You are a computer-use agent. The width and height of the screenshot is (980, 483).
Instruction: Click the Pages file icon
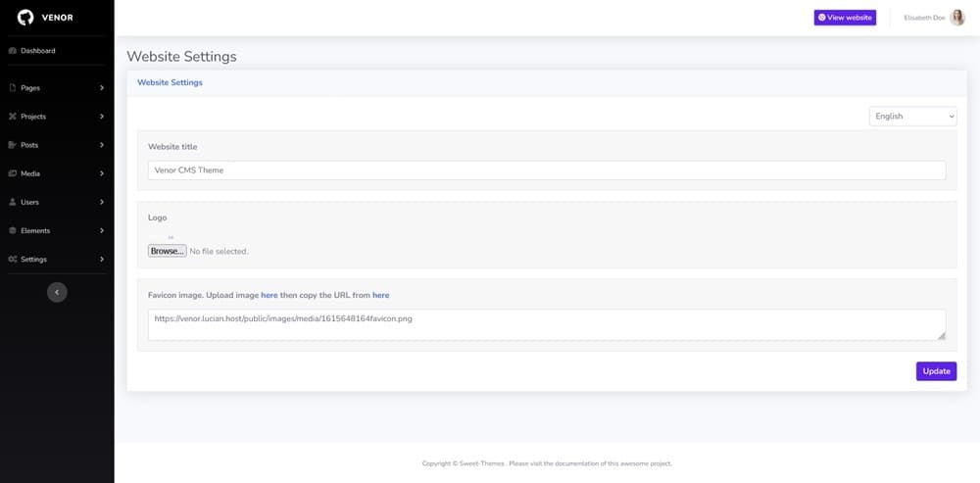coord(12,88)
